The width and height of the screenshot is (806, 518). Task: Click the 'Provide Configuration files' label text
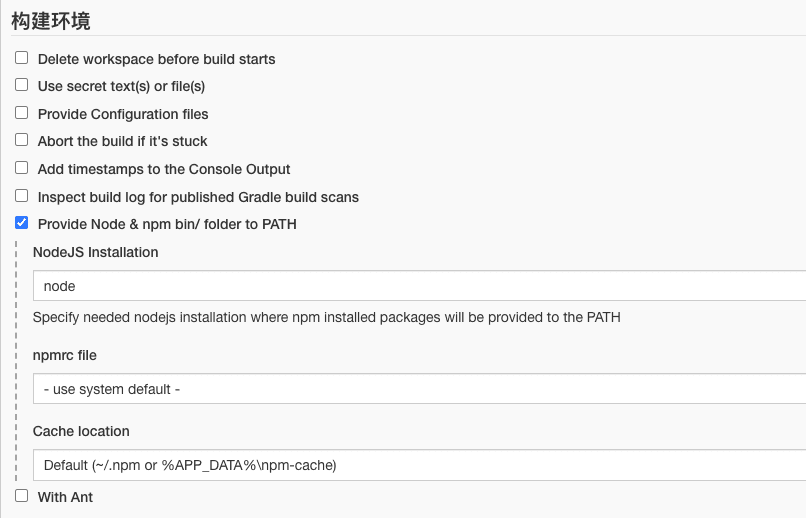[x=123, y=114]
